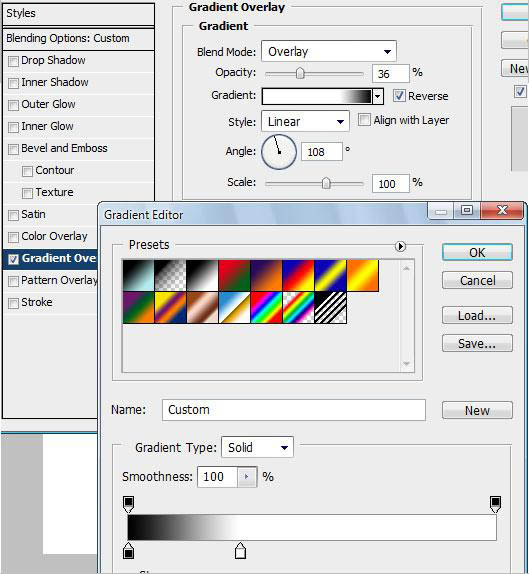Enable the Texture checkbox

coord(27,193)
